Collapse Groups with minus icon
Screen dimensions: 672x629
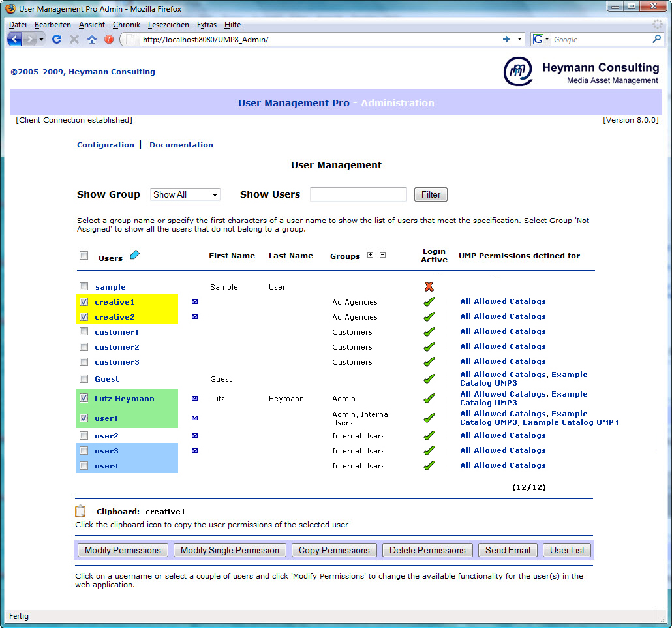tap(383, 255)
